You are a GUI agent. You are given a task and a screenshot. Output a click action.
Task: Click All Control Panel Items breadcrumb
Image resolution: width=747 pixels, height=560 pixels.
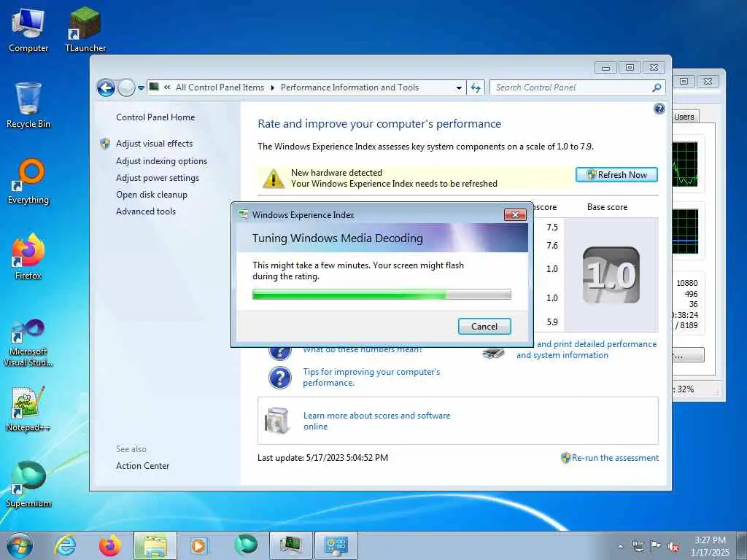220,87
